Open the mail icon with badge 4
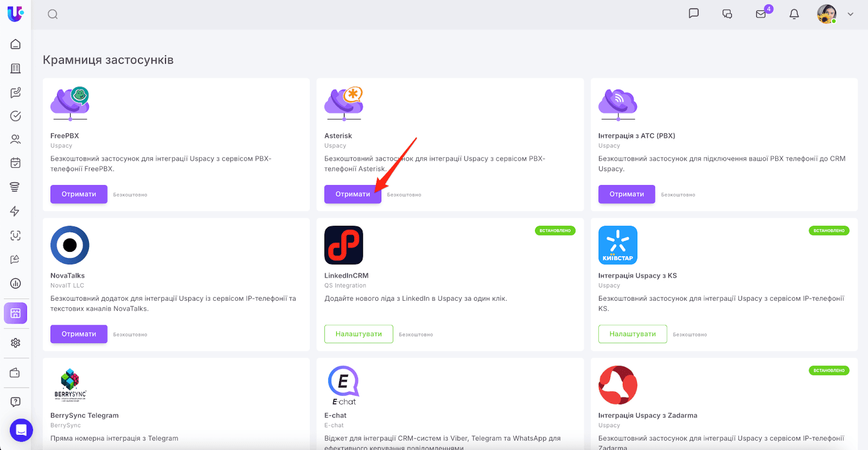The image size is (868, 450). coord(761,15)
